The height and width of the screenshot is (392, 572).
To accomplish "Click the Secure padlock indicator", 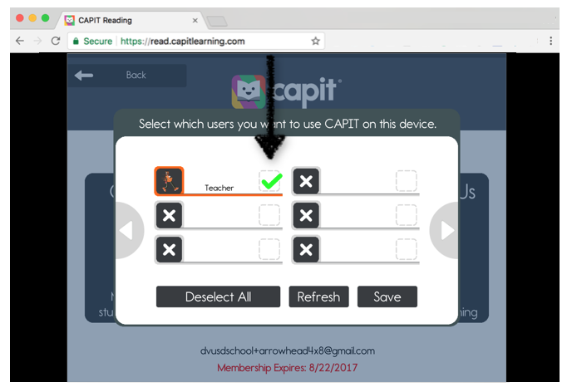I will [92, 42].
